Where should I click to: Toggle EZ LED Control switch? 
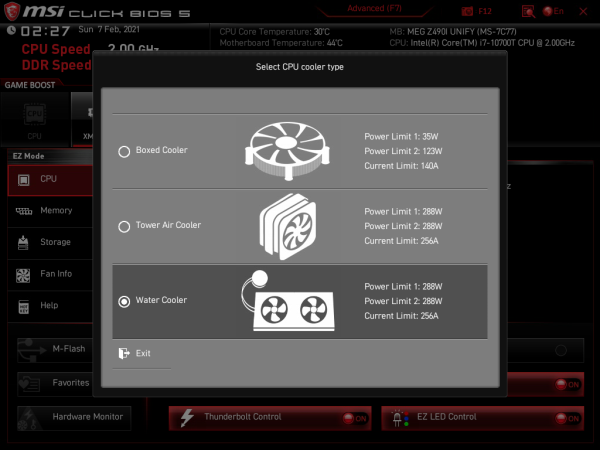[567, 418]
